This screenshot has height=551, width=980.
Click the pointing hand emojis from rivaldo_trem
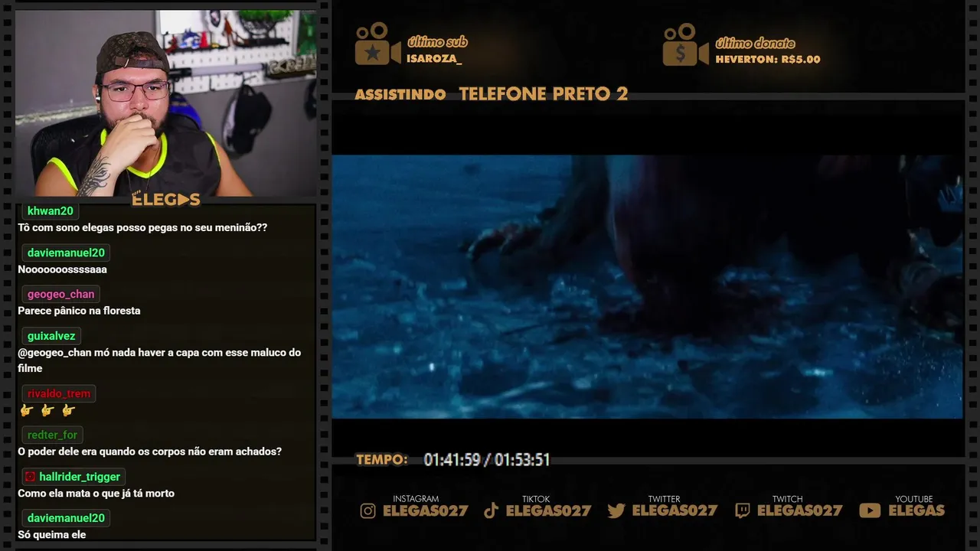(x=47, y=411)
